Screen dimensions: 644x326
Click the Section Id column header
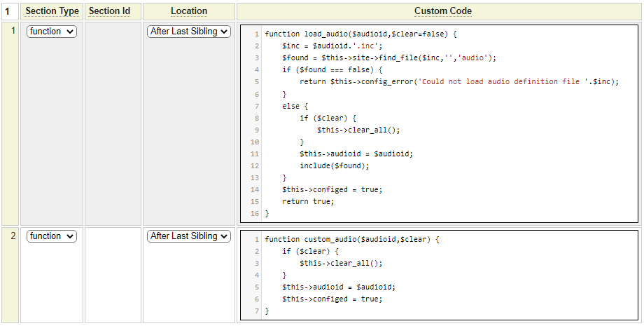pyautogui.click(x=112, y=11)
